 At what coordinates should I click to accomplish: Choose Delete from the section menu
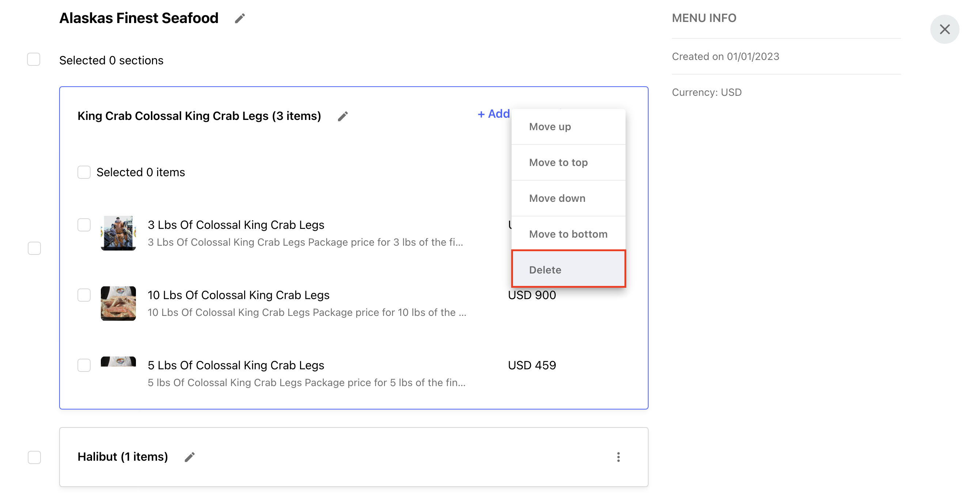click(x=568, y=269)
